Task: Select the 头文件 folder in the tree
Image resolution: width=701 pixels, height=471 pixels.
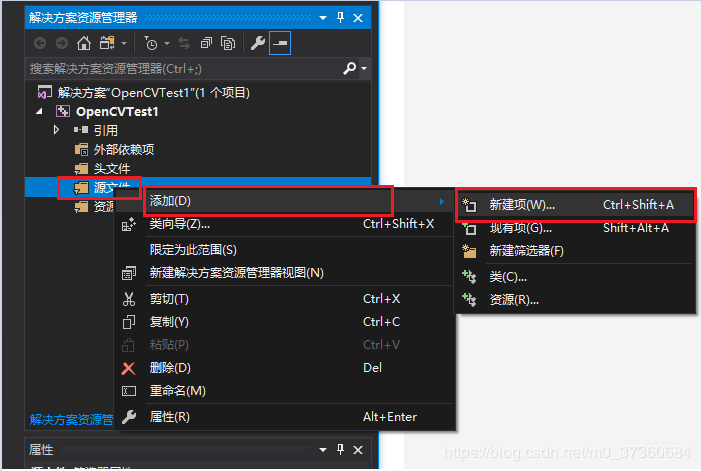Action: click(x=111, y=168)
